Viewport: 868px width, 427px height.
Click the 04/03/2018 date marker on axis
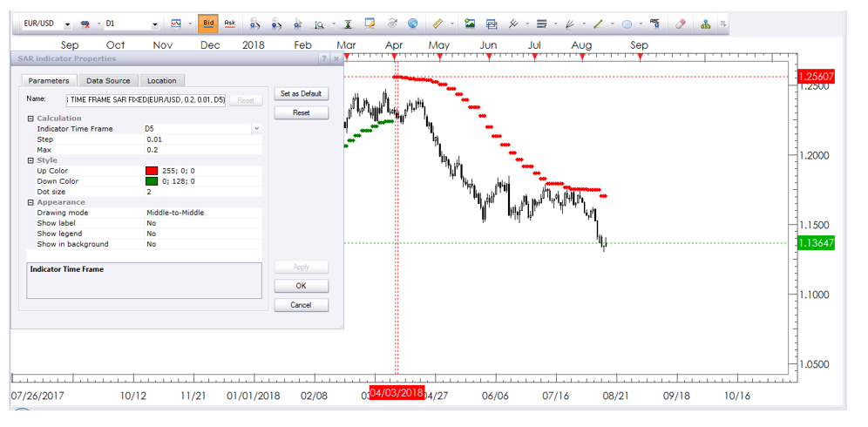click(397, 393)
